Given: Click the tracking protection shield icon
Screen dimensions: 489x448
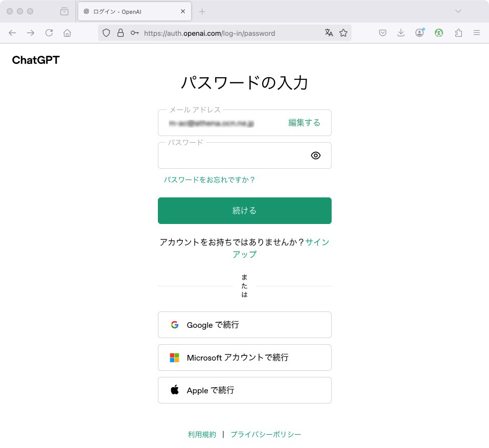Looking at the screenshot, I should click(106, 33).
